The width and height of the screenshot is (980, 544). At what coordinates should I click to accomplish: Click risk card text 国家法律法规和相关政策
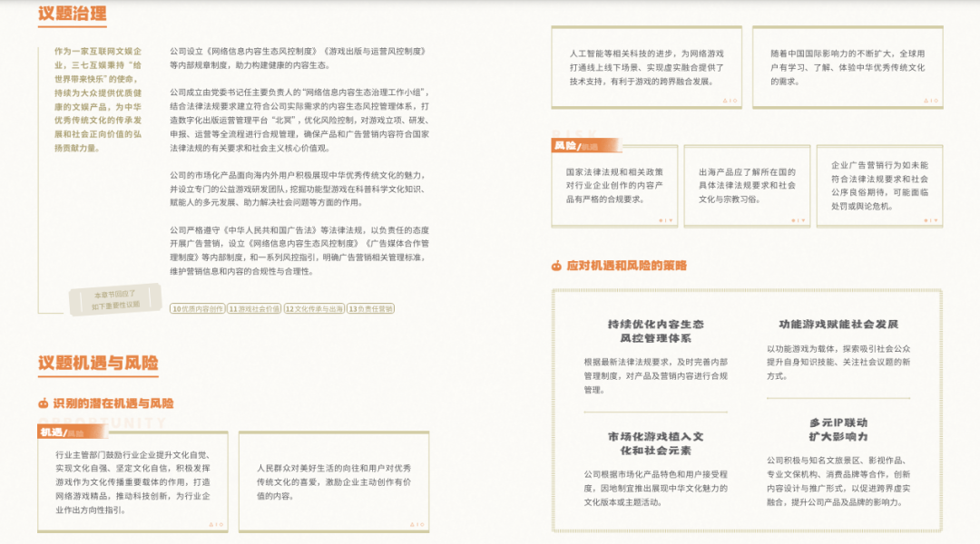coord(614,186)
